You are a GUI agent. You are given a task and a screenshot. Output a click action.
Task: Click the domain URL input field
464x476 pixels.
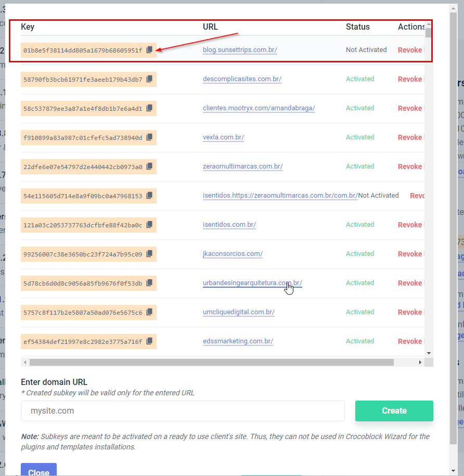(183, 411)
